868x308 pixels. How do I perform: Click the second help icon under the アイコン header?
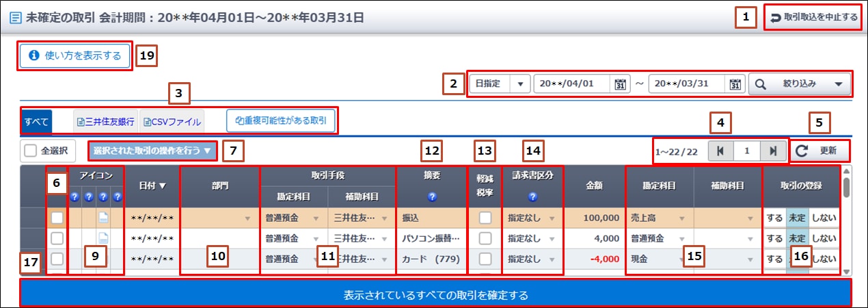(x=89, y=197)
